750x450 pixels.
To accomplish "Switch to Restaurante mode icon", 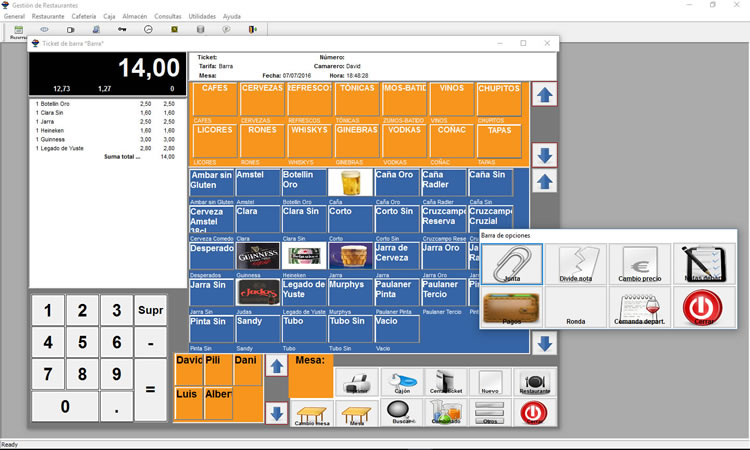I will (x=535, y=382).
